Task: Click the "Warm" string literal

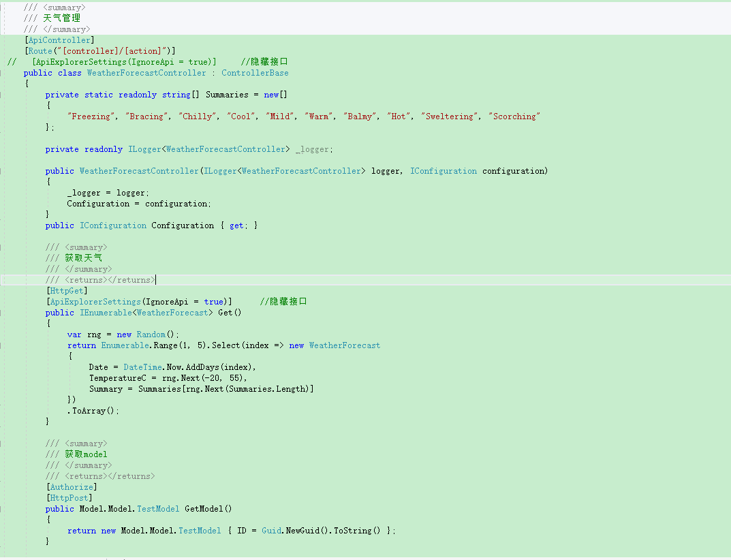Action: (319, 116)
